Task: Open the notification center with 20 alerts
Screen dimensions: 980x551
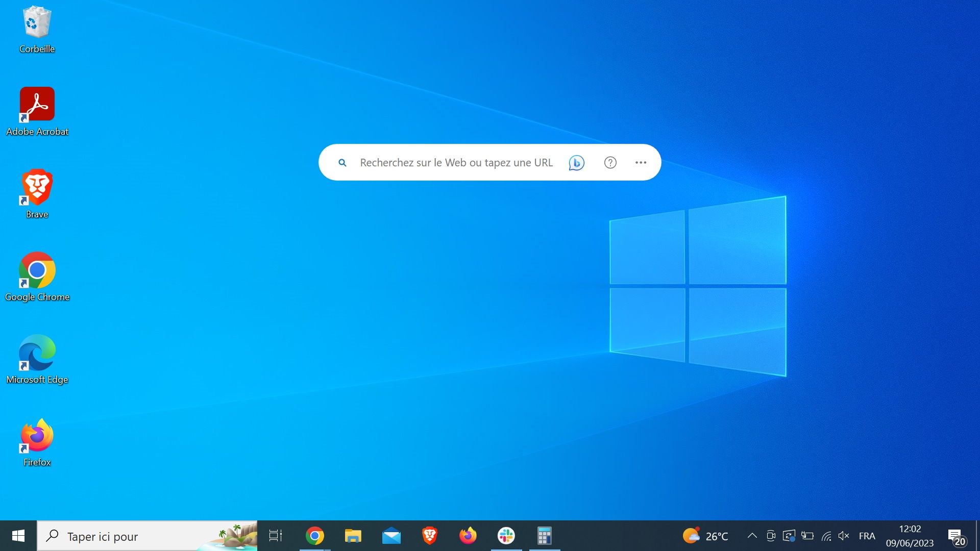Action: pos(956,536)
